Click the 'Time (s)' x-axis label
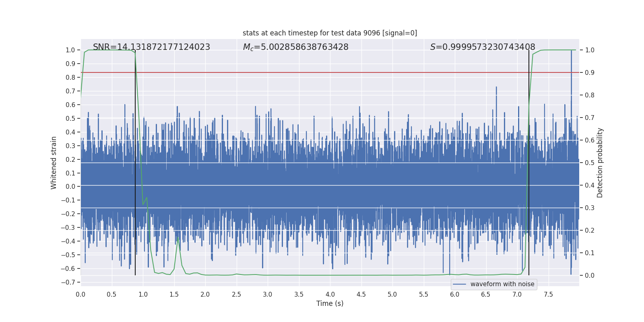Viewport: 644px width, 322px height. [330, 303]
